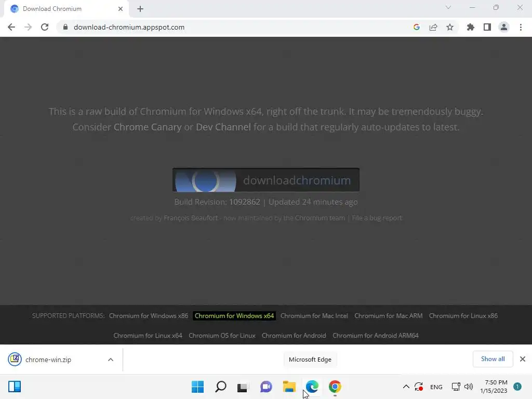
Task: Open the Chat taskbar icon
Action: (x=266, y=387)
